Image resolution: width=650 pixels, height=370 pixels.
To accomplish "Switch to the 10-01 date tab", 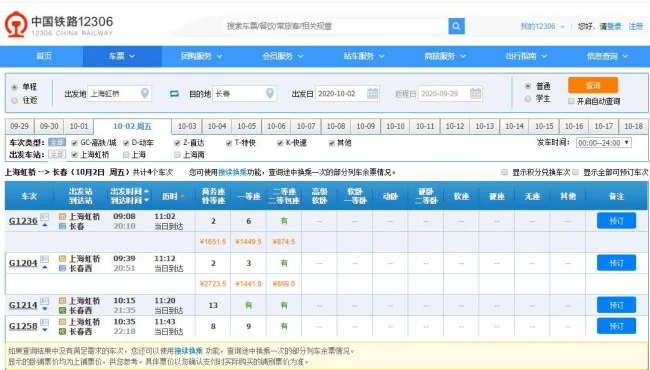I will 79,126.
